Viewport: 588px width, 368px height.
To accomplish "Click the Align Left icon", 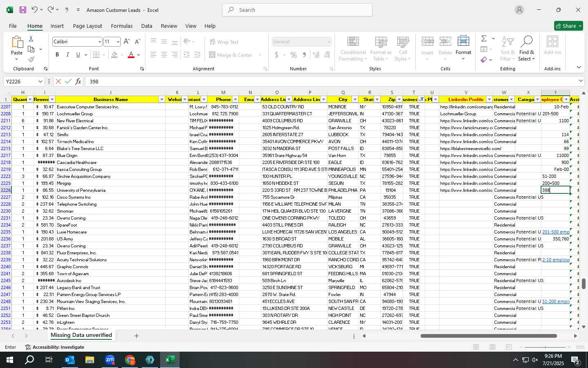I will 153,55.
